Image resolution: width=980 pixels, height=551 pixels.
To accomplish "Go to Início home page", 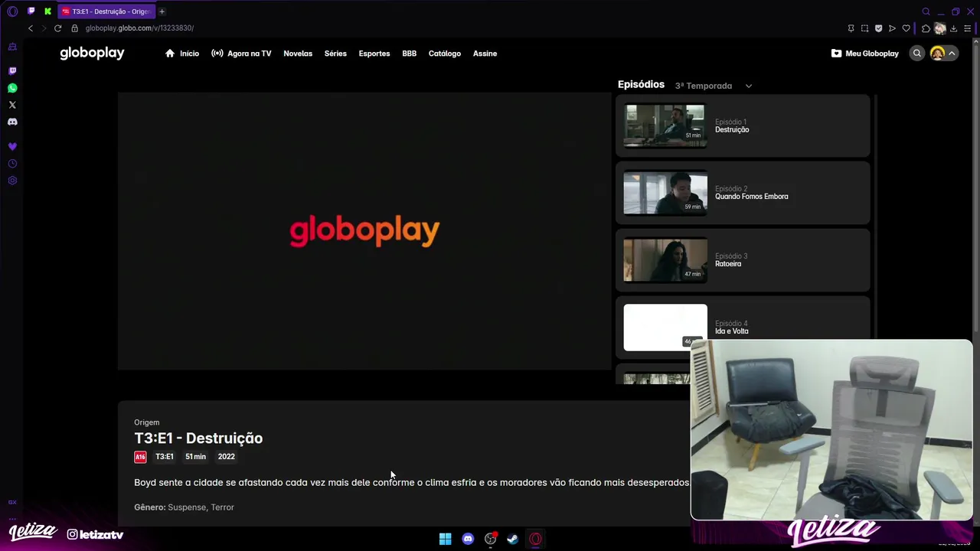I will coord(182,54).
